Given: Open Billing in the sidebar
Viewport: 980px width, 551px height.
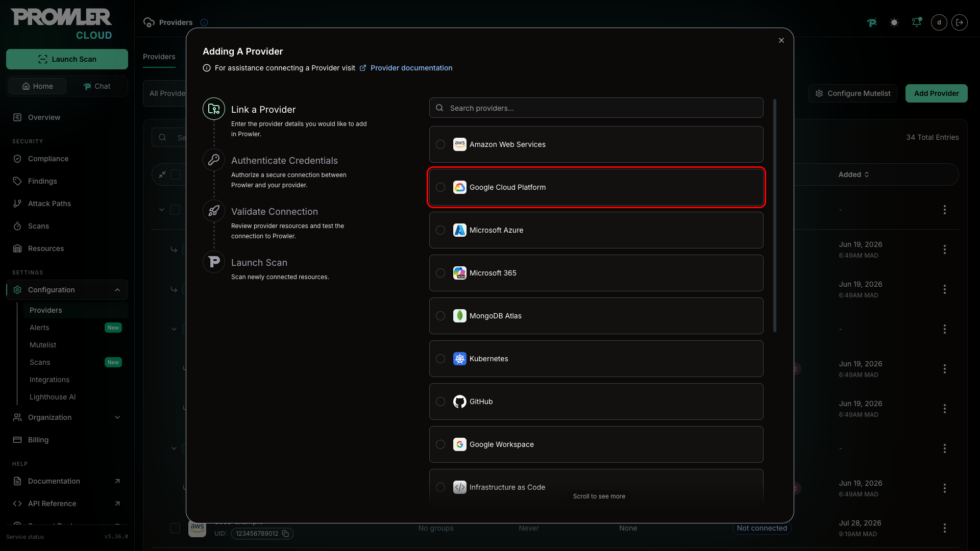Looking at the screenshot, I should [67, 440].
